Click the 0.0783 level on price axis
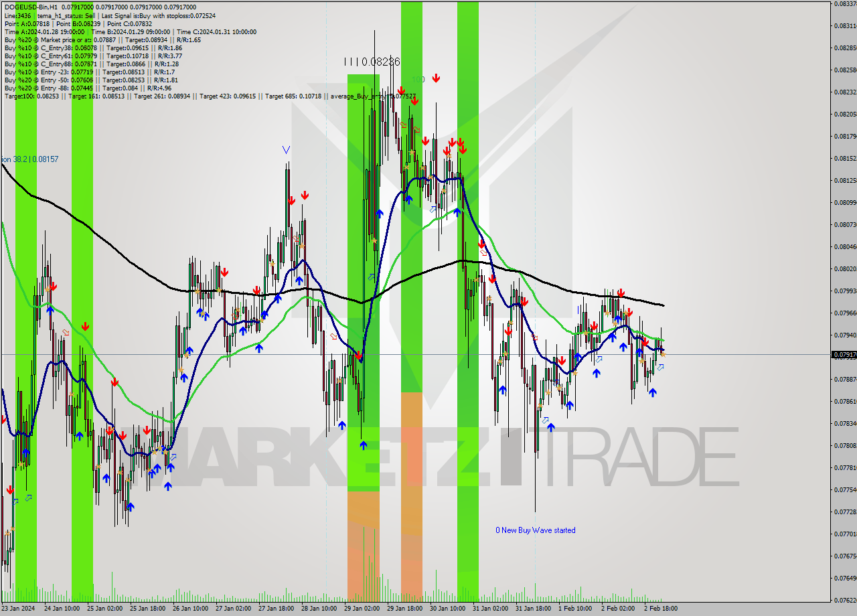Viewport: 857px width, 616px height. (x=844, y=423)
